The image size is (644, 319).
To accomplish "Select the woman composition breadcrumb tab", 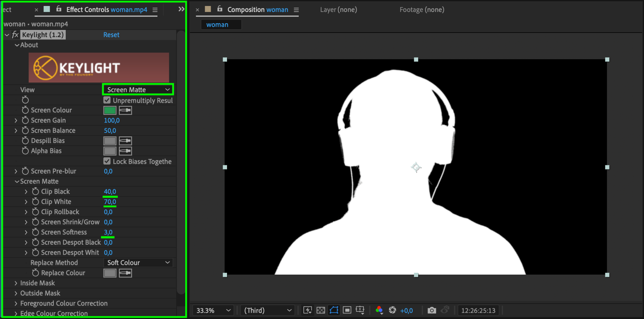I will [221, 25].
